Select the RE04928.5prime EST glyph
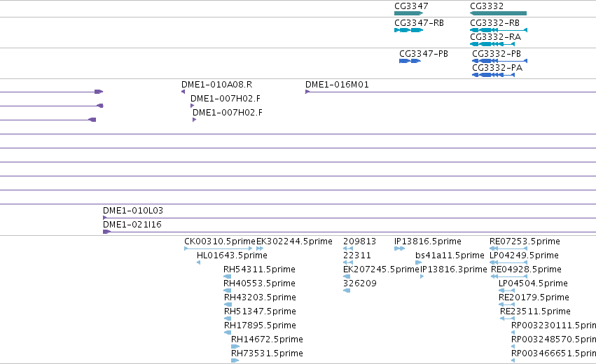The image size is (596, 364). [509, 276]
